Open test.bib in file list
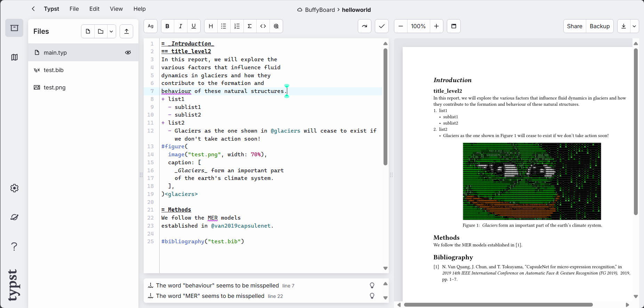This screenshot has width=644, height=308. pyautogui.click(x=83, y=70)
